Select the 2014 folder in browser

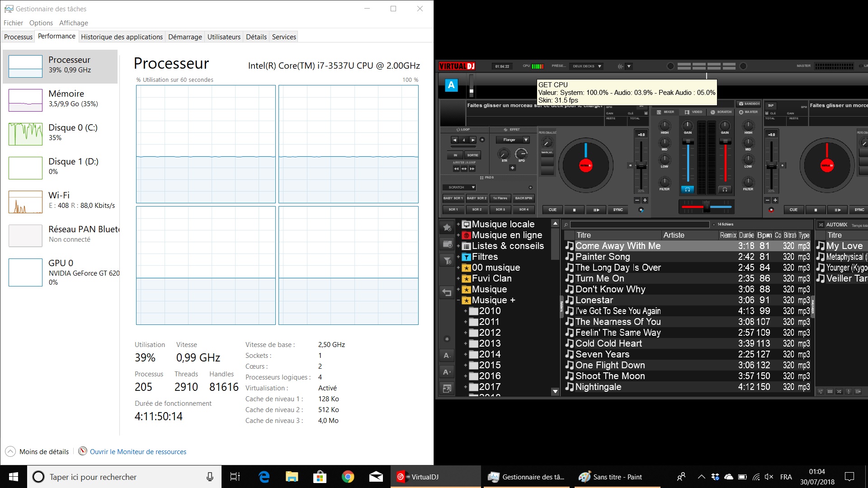point(490,354)
